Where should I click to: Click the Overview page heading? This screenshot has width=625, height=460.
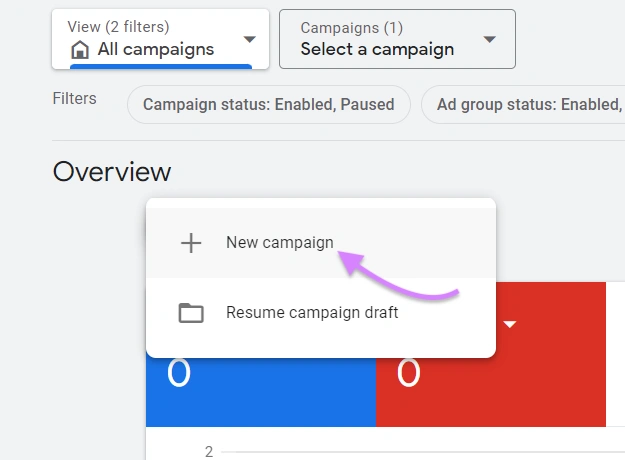[112, 172]
